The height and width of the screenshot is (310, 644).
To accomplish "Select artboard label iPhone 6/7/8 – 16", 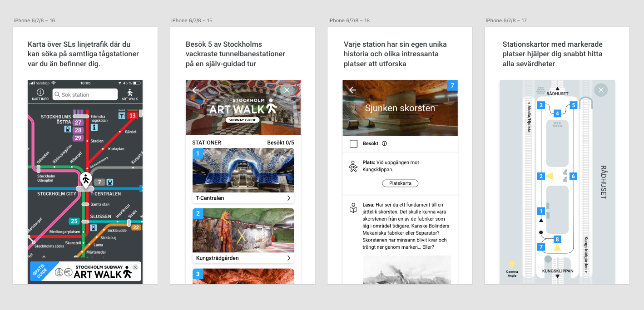I will click(x=35, y=20).
